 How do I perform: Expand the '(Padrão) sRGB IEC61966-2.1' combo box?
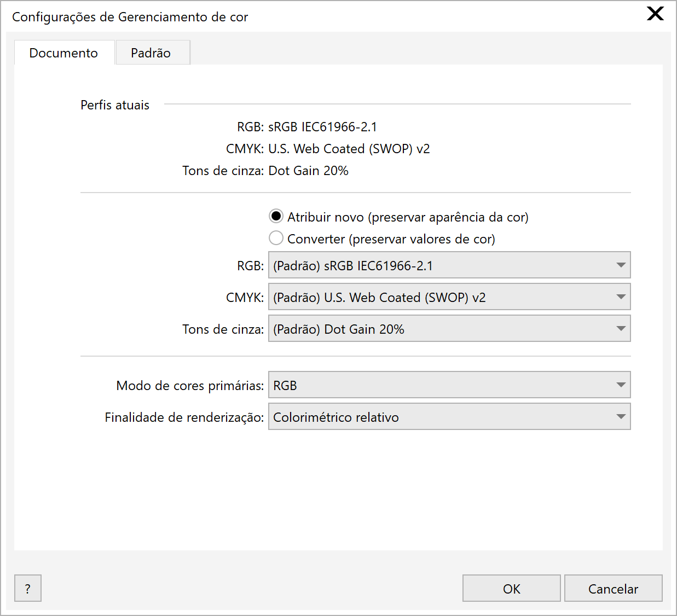click(x=438, y=265)
